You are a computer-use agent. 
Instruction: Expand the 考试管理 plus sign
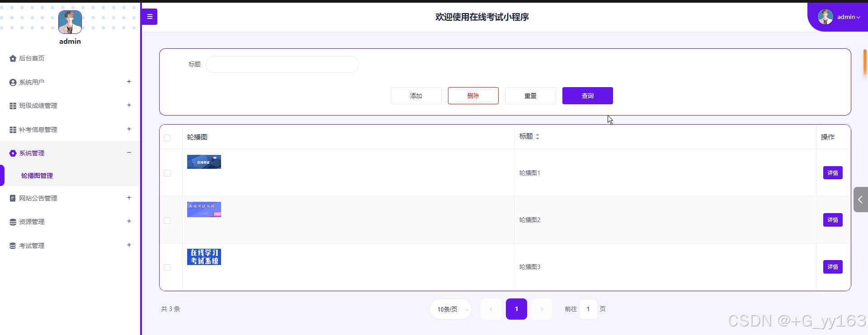(129, 245)
